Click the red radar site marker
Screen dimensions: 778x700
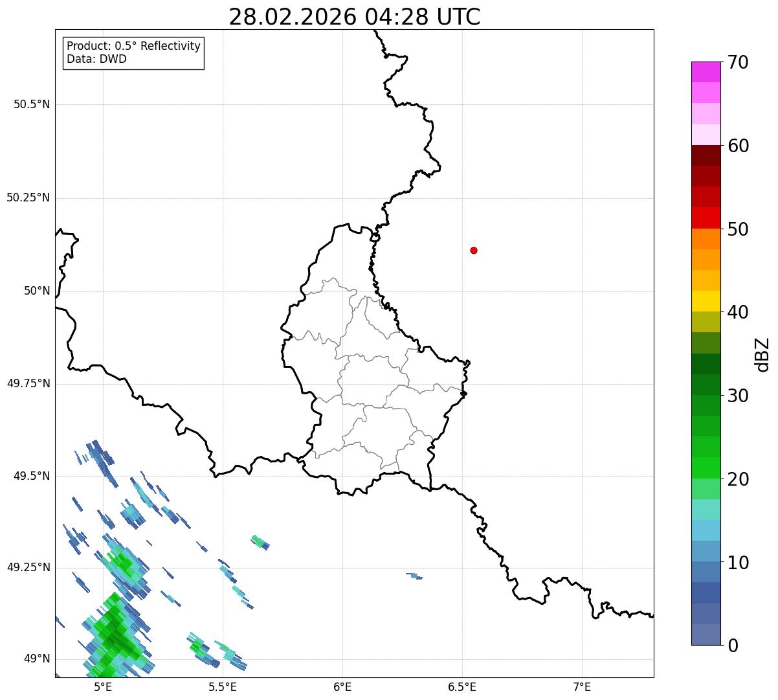pyautogui.click(x=474, y=250)
